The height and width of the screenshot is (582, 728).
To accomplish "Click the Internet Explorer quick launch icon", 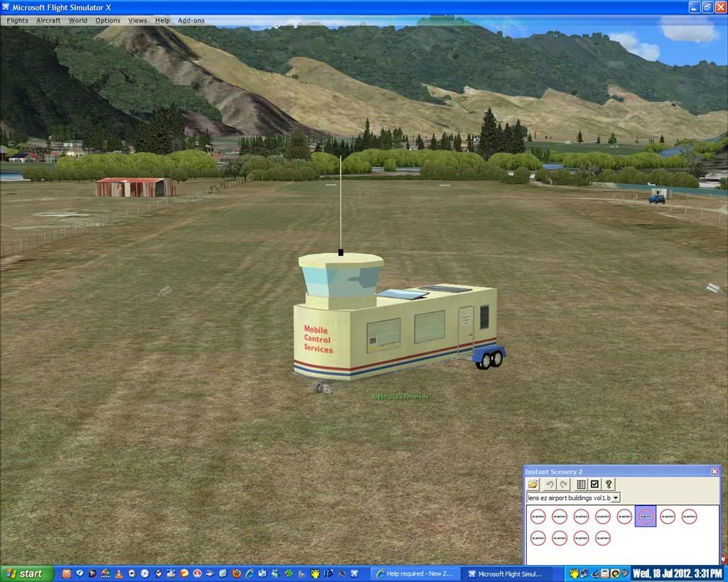I will click(x=250, y=573).
